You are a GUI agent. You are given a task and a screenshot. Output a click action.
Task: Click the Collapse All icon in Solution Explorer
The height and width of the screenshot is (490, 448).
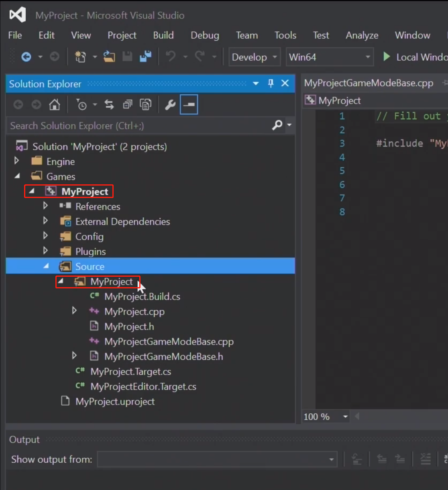pyautogui.click(x=127, y=105)
